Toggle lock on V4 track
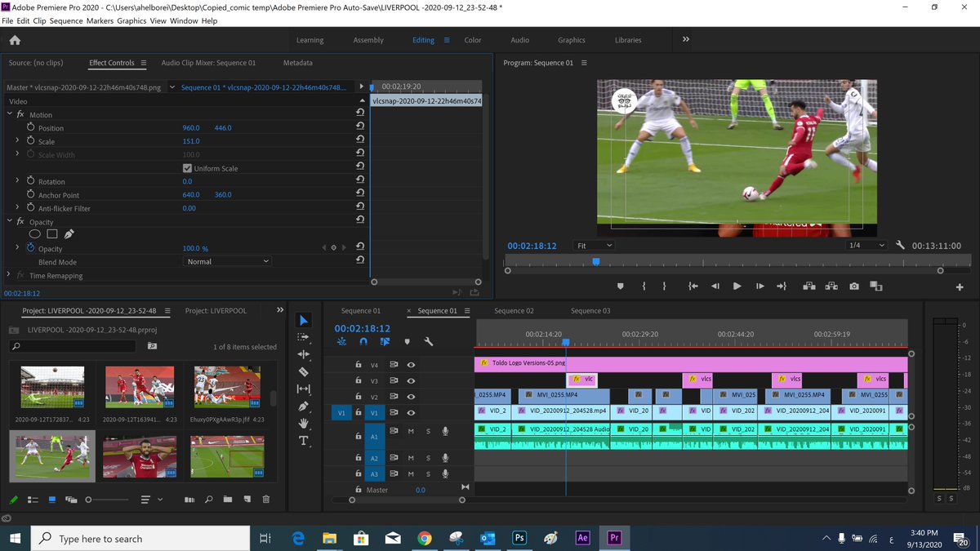 358,365
